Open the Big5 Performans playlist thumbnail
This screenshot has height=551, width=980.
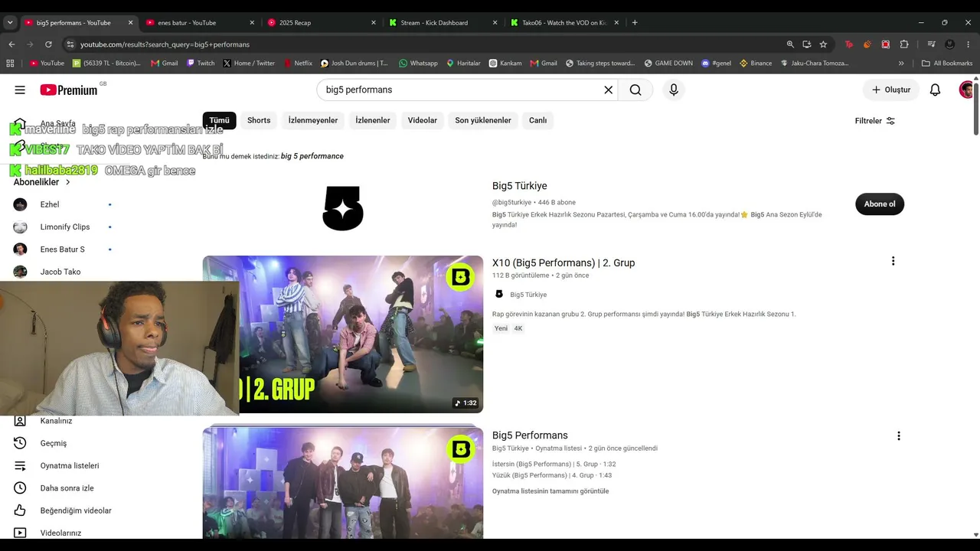coord(343,483)
